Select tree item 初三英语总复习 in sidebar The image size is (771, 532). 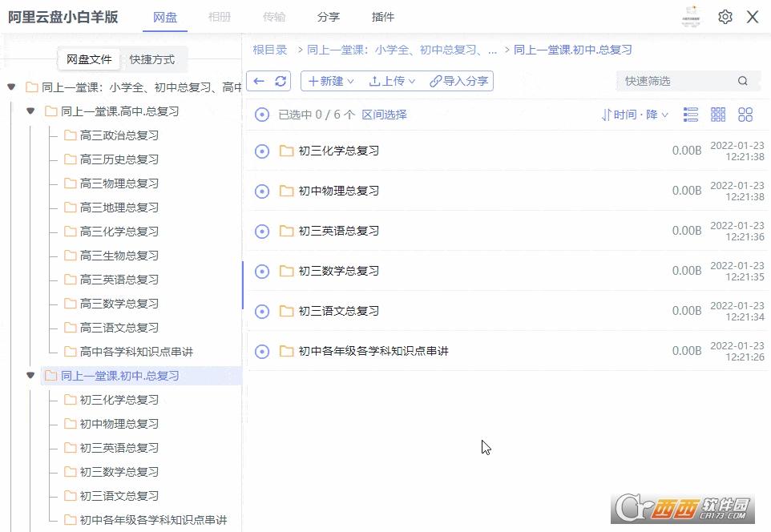click(119, 448)
